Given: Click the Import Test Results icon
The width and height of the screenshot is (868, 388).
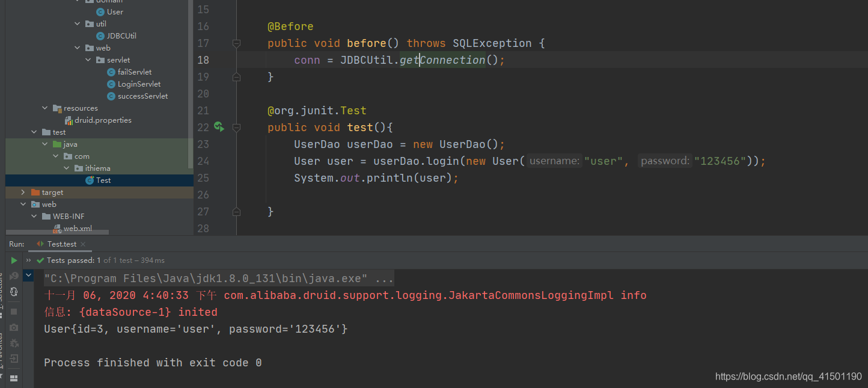Looking at the screenshot, I should (x=13, y=359).
